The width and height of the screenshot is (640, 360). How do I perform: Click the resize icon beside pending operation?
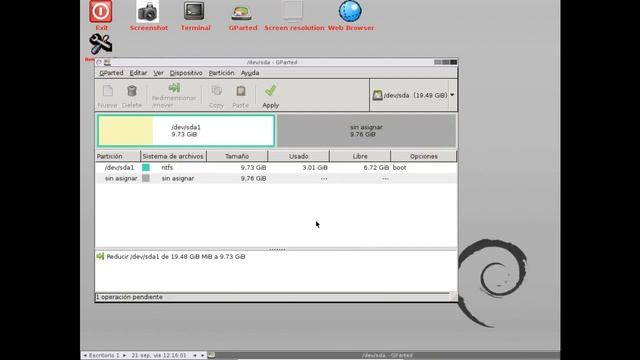click(100, 256)
